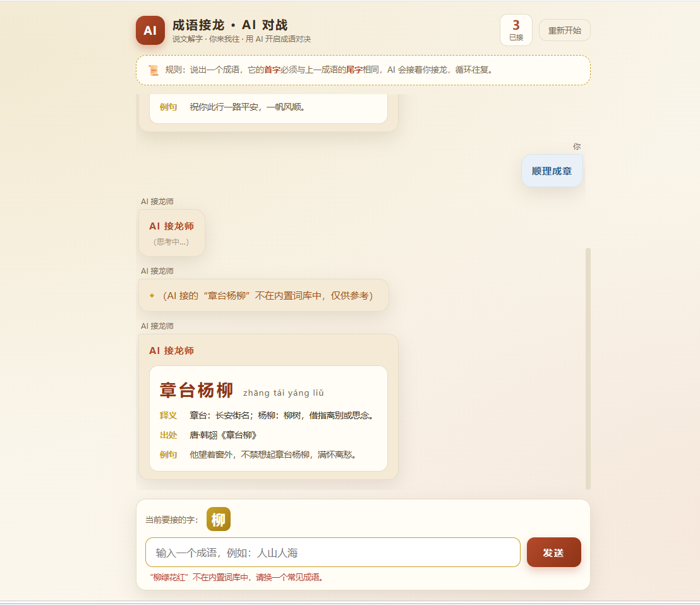Click the subtitle 说文解字 · 你来我往
Image resolution: width=700 pixels, height=605 pixels.
[x=241, y=39]
